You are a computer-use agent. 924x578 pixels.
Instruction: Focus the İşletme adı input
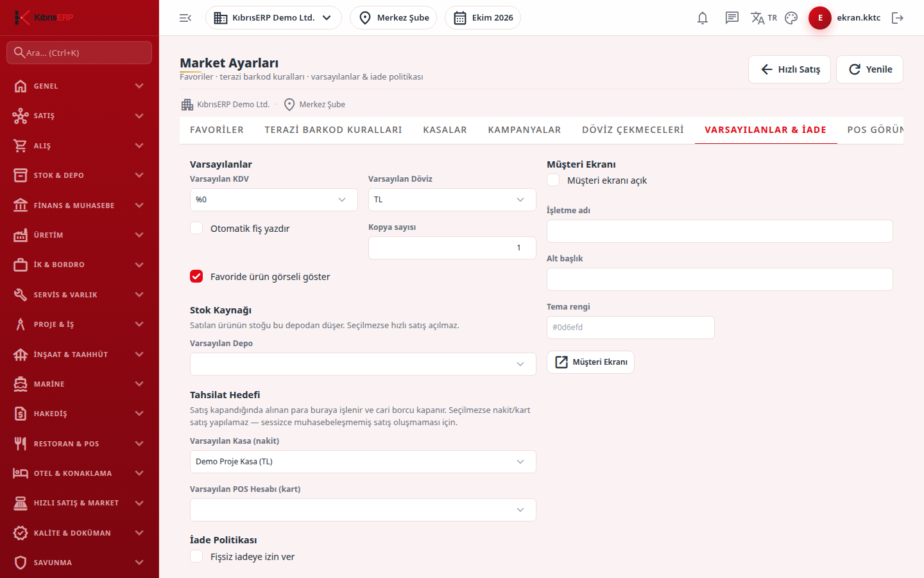pos(720,231)
